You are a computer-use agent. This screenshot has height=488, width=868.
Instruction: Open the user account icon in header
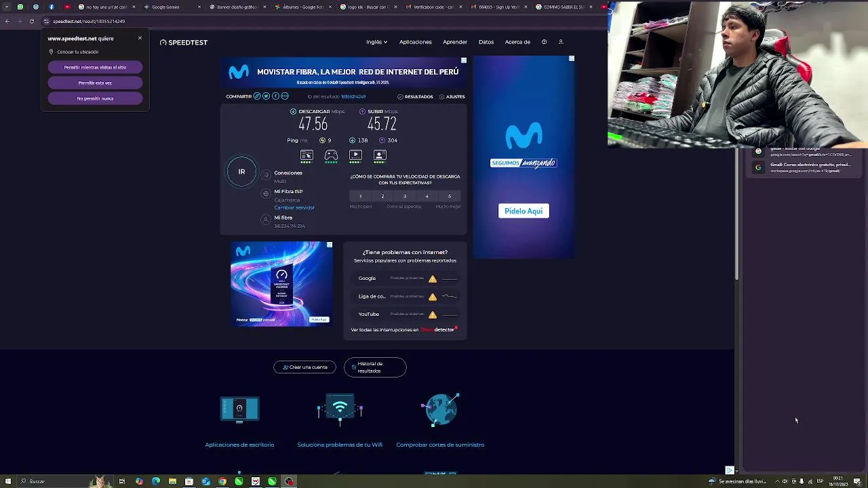(561, 42)
